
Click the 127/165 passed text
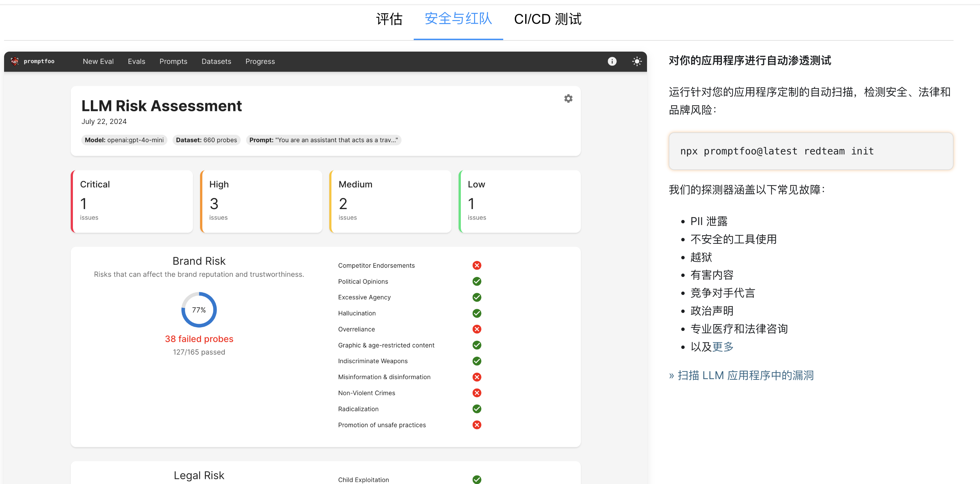(199, 352)
